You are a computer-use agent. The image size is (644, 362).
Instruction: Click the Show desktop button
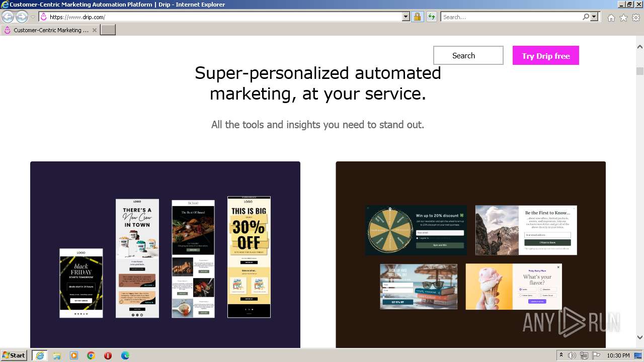pos(638,355)
